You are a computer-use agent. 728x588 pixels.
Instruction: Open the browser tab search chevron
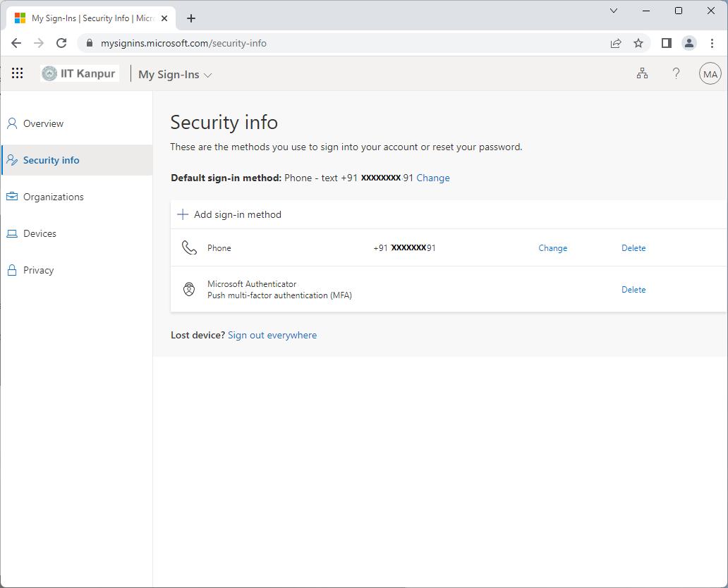pyautogui.click(x=614, y=11)
